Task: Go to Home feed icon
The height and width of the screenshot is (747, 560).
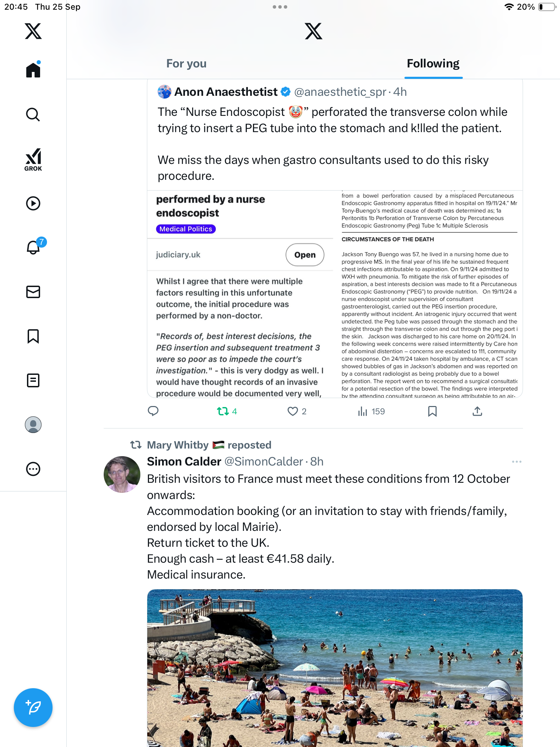Action: pyautogui.click(x=33, y=70)
